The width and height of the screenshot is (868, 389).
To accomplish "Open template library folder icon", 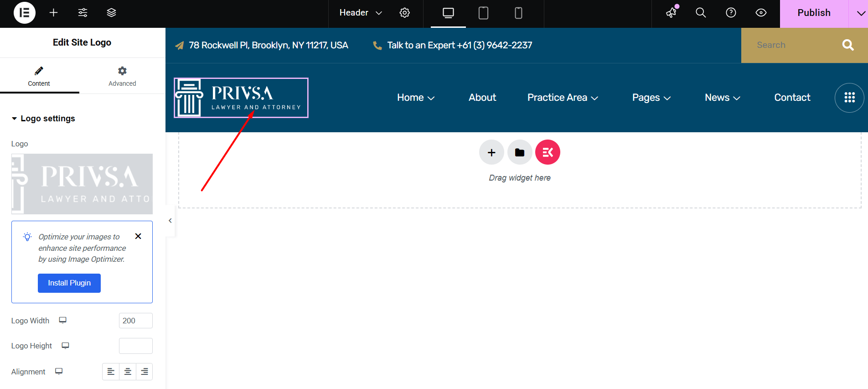I will [x=520, y=152].
